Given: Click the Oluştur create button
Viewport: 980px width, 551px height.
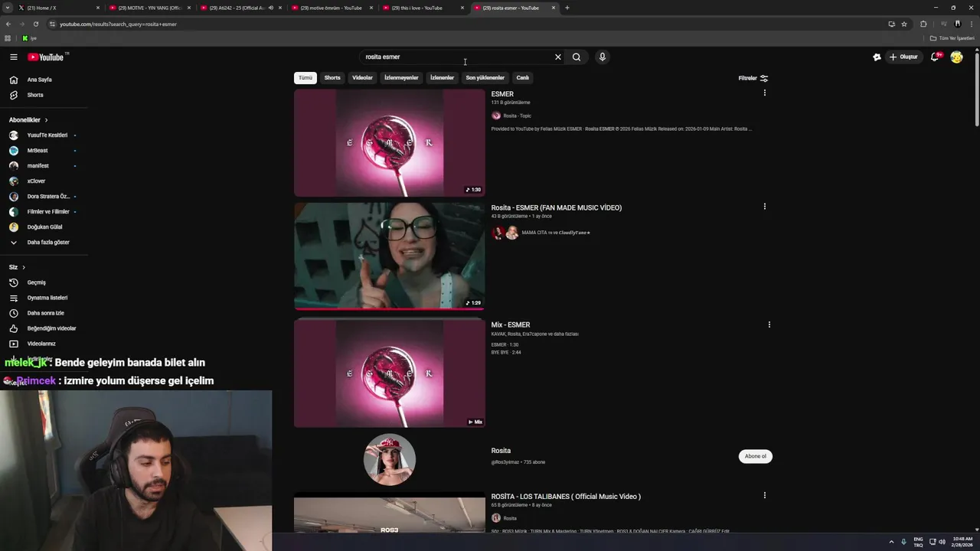Looking at the screenshot, I should (903, 57).
